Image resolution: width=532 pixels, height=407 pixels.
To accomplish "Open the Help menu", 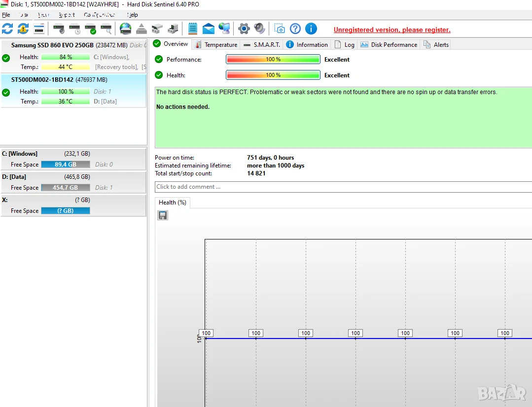I will [132, 15].
